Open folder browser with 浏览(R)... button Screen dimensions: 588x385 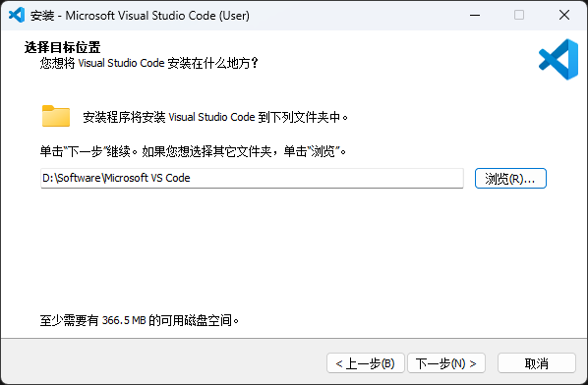tap(510, 179)
